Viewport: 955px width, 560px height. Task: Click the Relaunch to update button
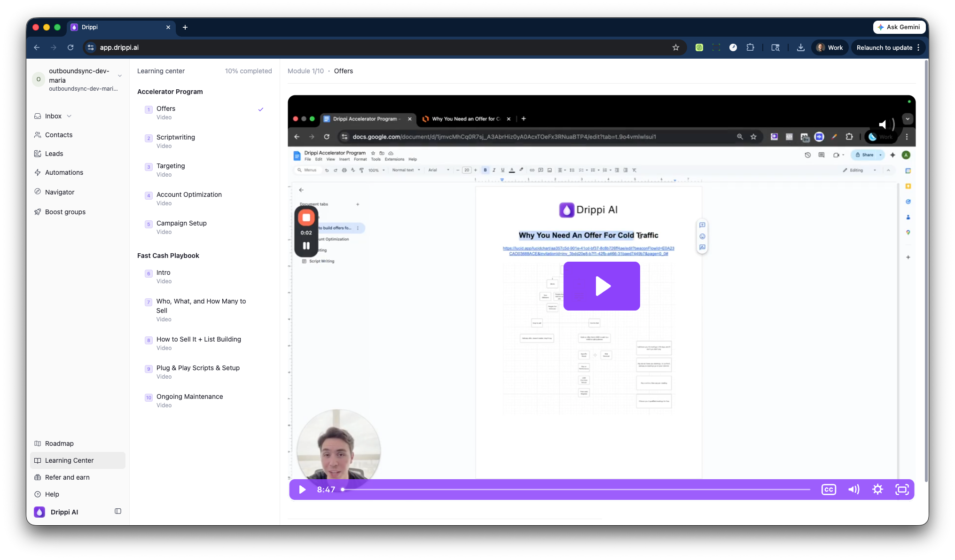[x=884, y=47]
